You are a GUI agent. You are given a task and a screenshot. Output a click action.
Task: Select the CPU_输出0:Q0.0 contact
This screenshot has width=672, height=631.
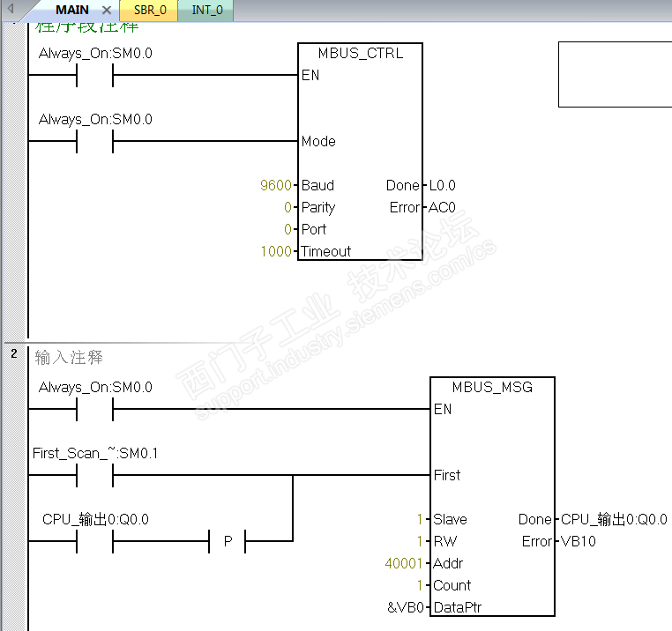coord(94,541)
